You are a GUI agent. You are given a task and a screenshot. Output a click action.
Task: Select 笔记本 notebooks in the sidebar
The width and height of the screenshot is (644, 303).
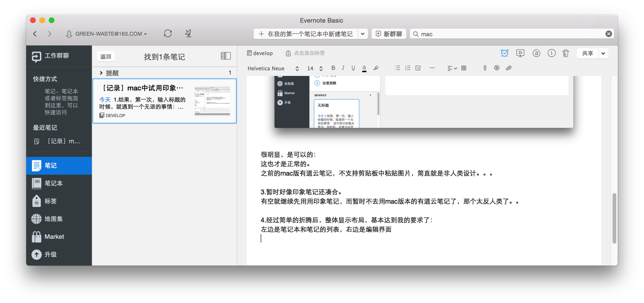point(59,184)
